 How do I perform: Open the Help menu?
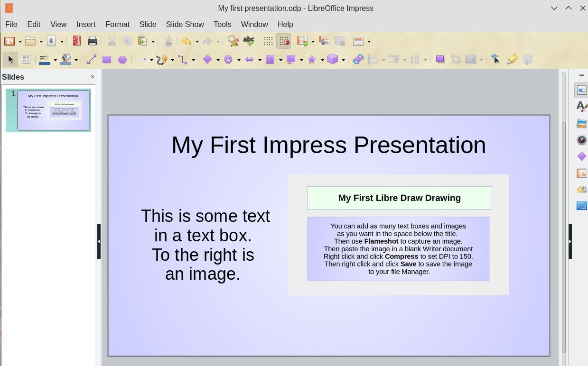pos(285,24)
